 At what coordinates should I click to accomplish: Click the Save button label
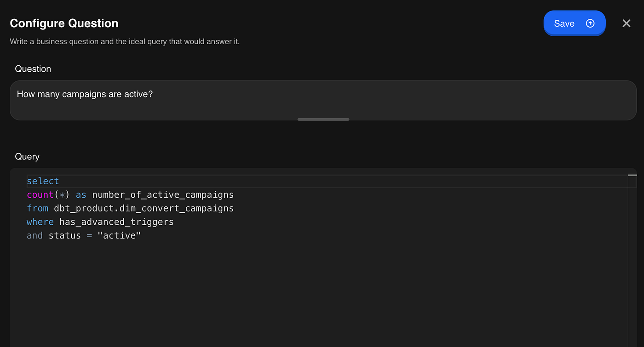[564, 23]
